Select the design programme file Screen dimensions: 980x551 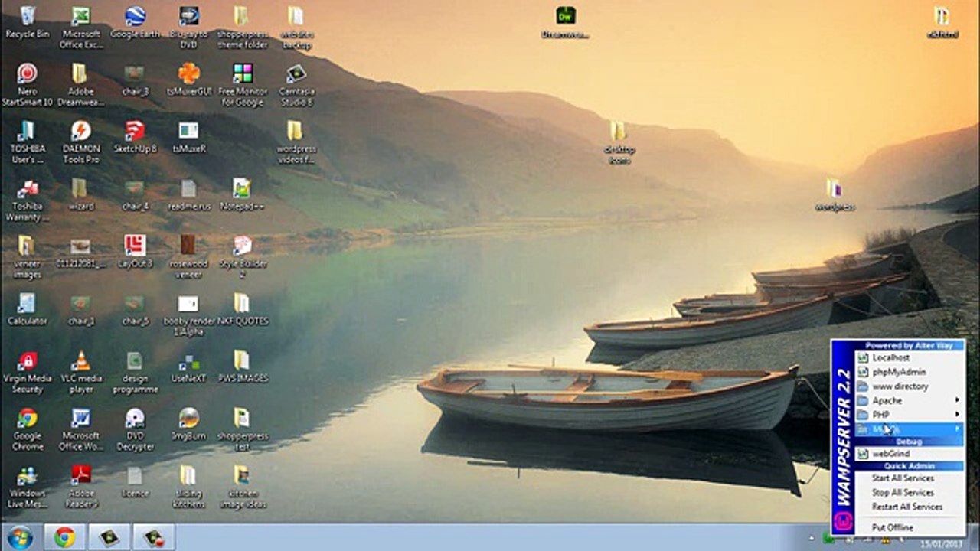pos(135,372)
